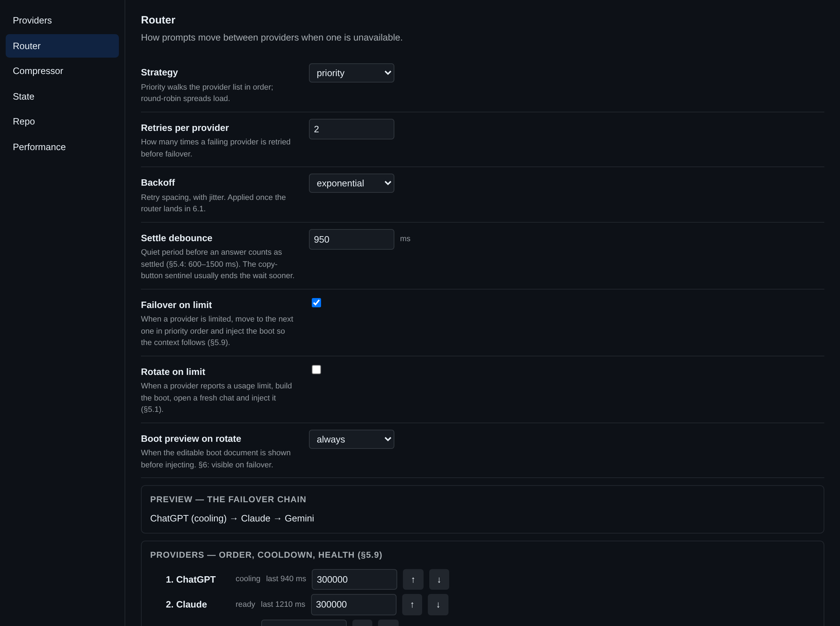The image size is (840, 626).
Task: Click the 'ms' unit label
Action: [x=405, y=239]
